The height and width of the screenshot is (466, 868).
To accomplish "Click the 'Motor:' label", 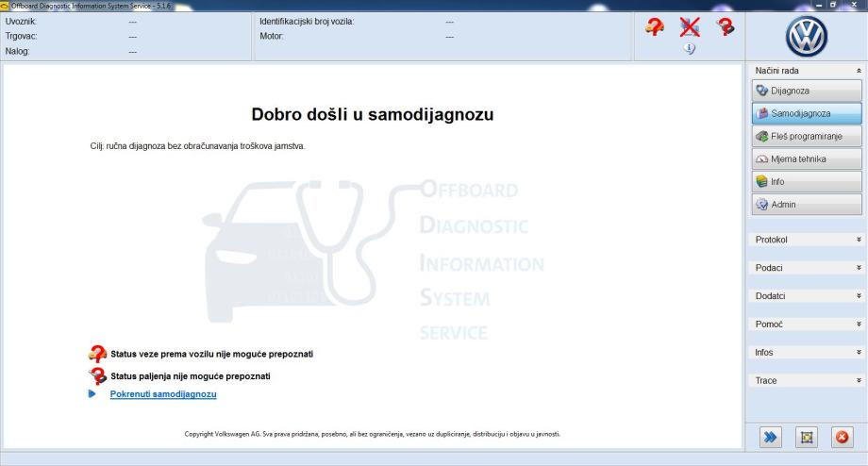I will point(272,36).
